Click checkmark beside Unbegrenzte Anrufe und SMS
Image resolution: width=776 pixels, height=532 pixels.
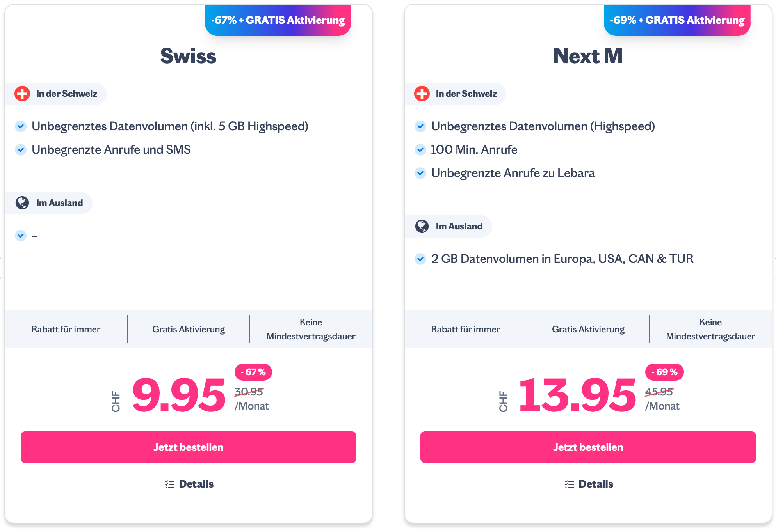(21, 150)
